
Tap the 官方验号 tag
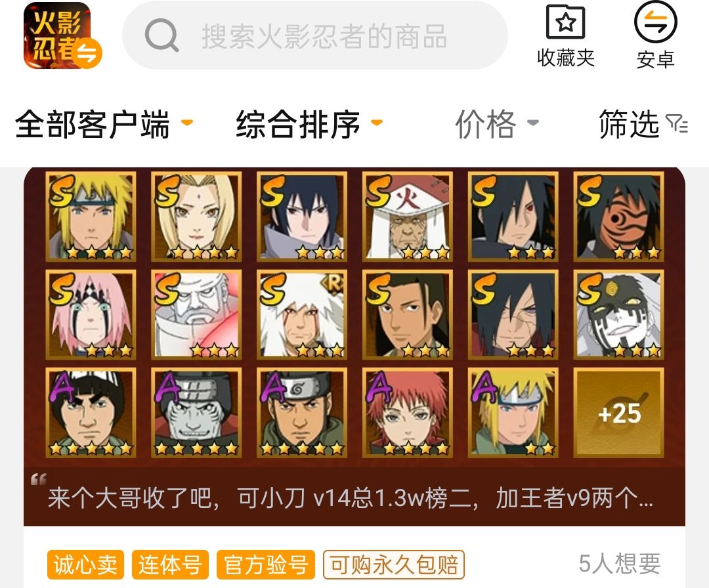[x=266, y=564]
